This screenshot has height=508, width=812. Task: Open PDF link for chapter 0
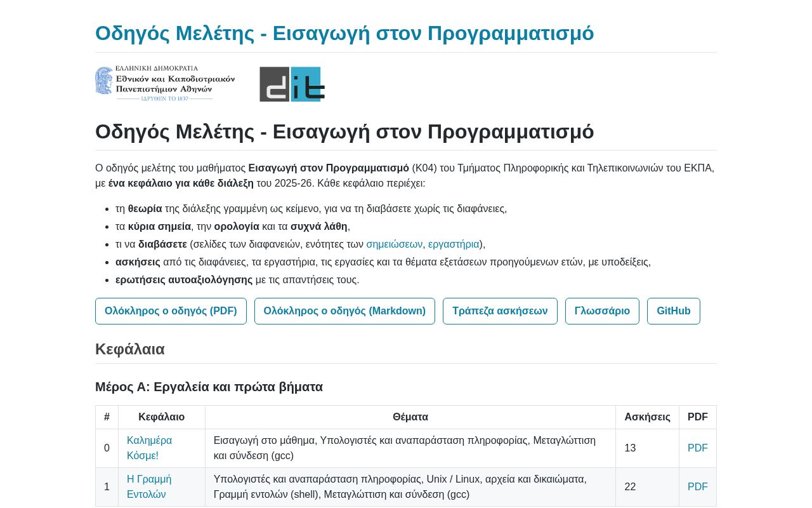[x=698, y=448]
